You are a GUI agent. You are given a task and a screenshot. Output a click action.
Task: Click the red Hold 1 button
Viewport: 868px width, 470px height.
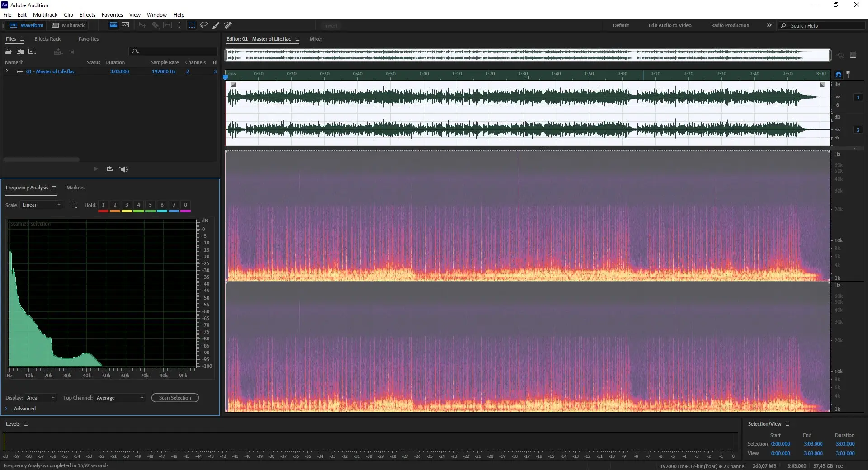click(x=103, y=205)
